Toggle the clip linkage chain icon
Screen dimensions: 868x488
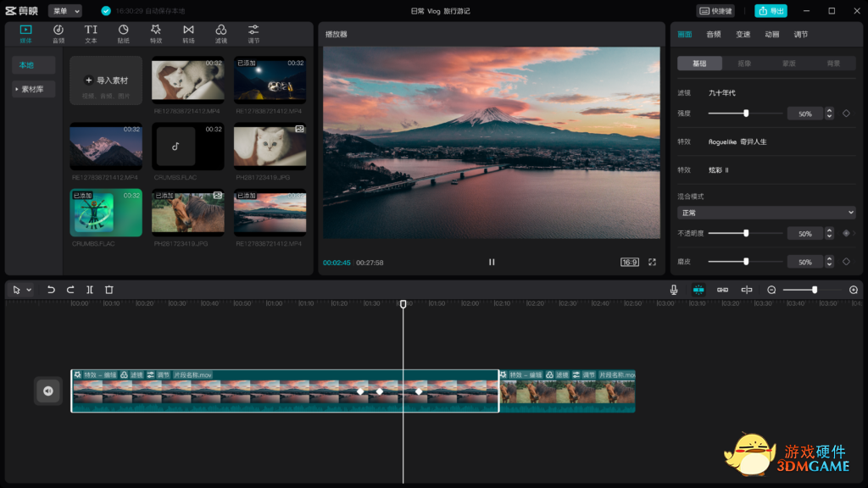tap(722, 290)
